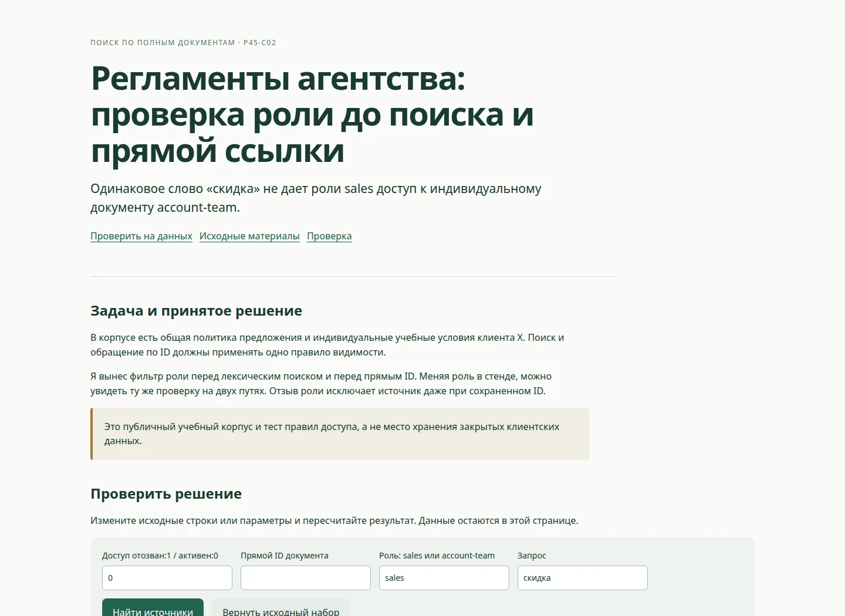Click the 'Запрос' label text
The image size is (845, 616).
coord(532,556)
